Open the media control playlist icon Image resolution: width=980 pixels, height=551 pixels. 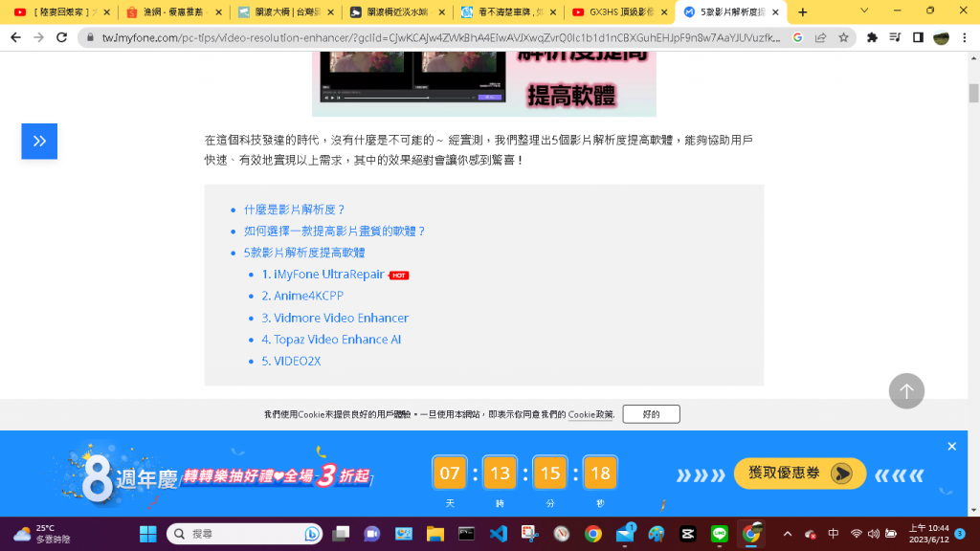click(895, 37)
